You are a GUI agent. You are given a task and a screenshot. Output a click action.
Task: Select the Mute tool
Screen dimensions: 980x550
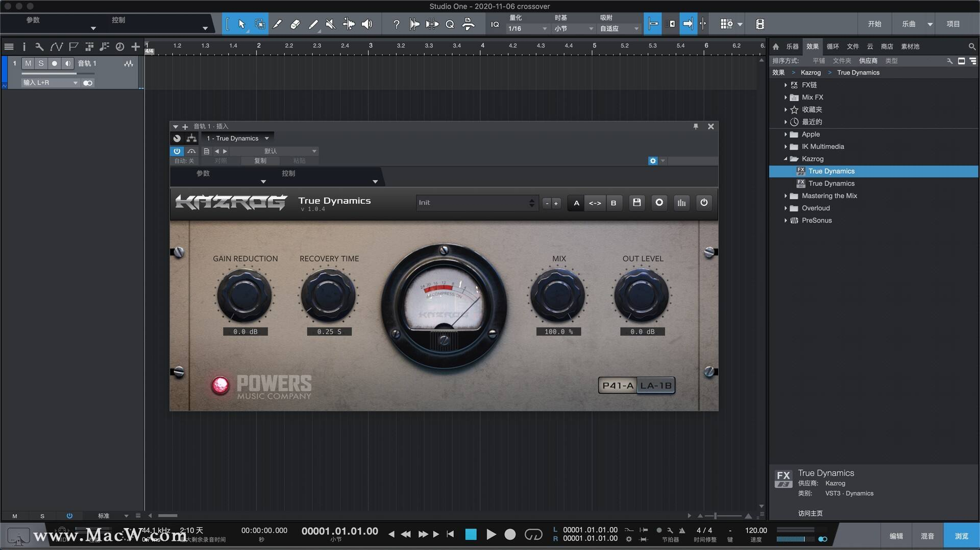[x=331, y=24]
